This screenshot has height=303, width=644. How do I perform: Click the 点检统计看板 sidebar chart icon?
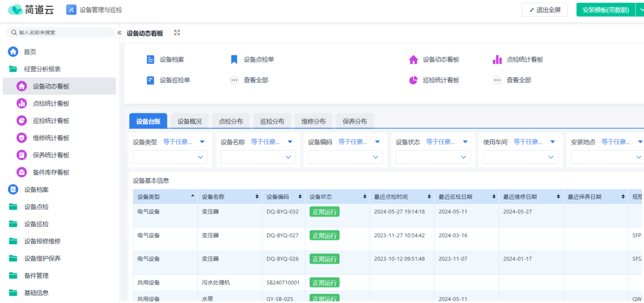point(21,104)
